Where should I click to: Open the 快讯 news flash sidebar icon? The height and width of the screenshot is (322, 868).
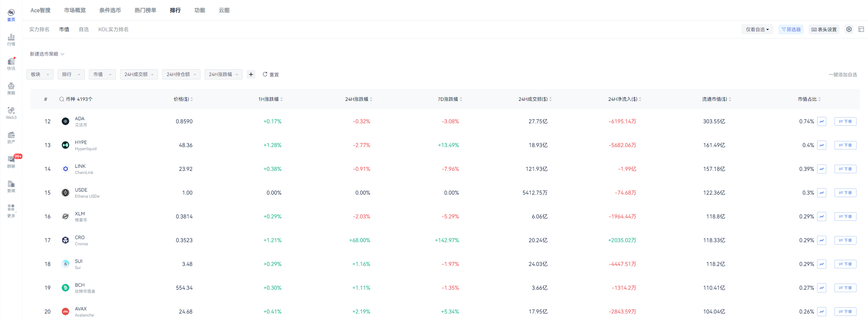click(x=11, y=64)
